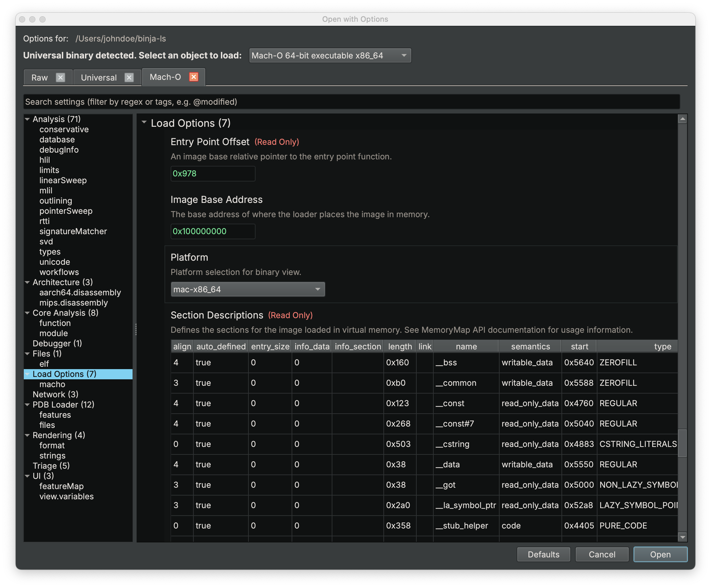The width and height of the screenshot is (711, 588).
Task: Select outlining in settings tree
Action: [56, 201]
